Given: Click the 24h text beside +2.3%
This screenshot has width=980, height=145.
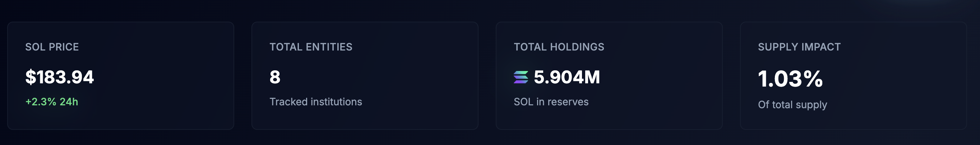Looking at the screenshot, I should tap(69, 102).
